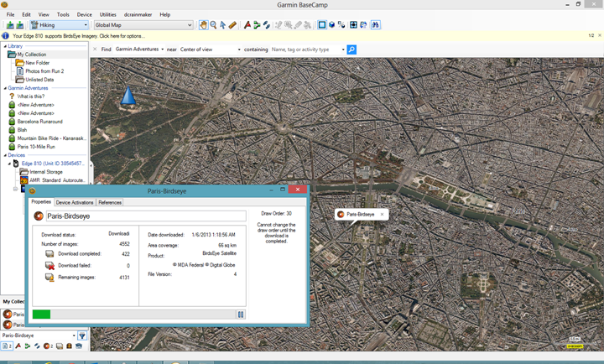This screenshot has width=604, height=364.
Task: Select the New Waypoint flag tool
Action: pyautogui.click(x=247, y=25)
